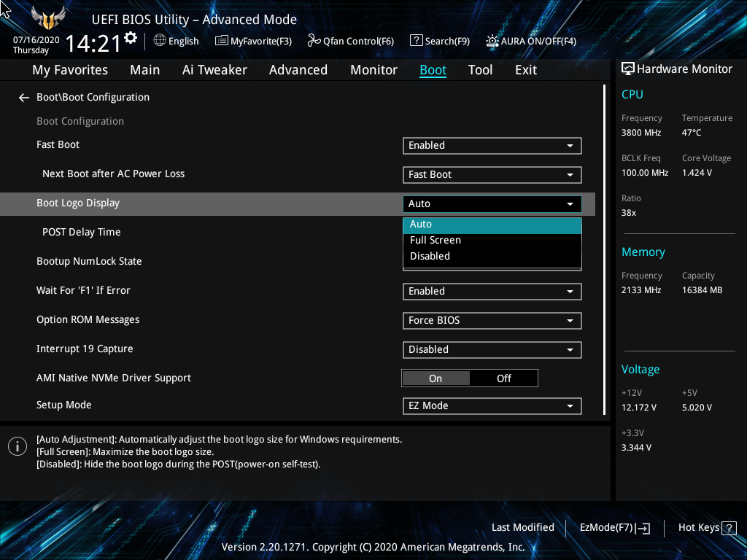The image size is (747, 560).
Task: Click the 14:21 clock display
Action: coord(93,44)
